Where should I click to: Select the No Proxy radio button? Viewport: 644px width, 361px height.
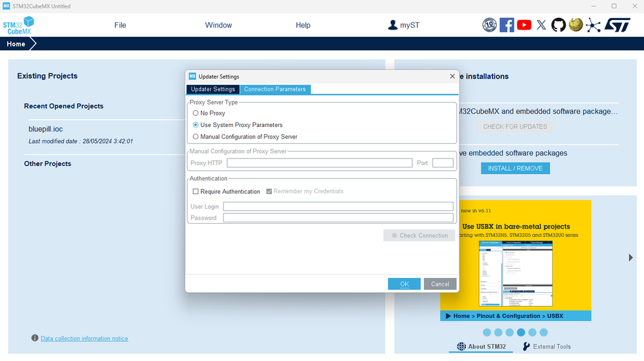pyautogui.click(x=196, y=113)
